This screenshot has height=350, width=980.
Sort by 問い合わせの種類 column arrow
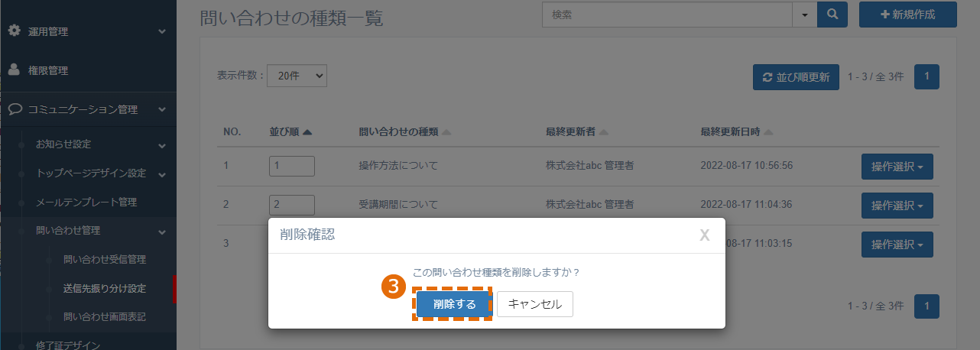(446, 132)
